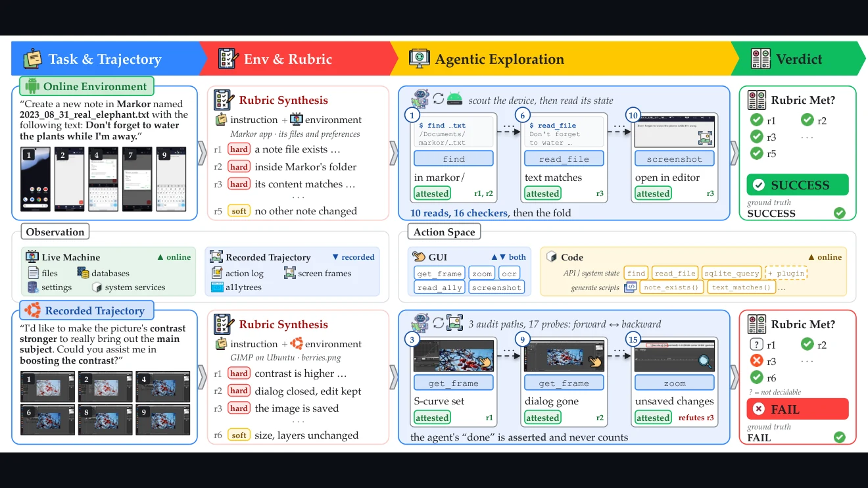
Task: Click the pointing hand icon beside GUI
Action: 419,257
